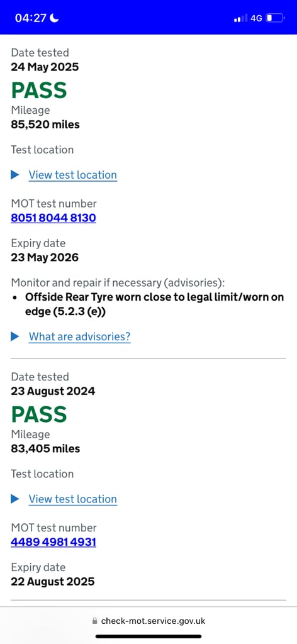Tap the home indicator bar at bottom
The width and height of the screenshot is (297, 644).
point(148,636)
